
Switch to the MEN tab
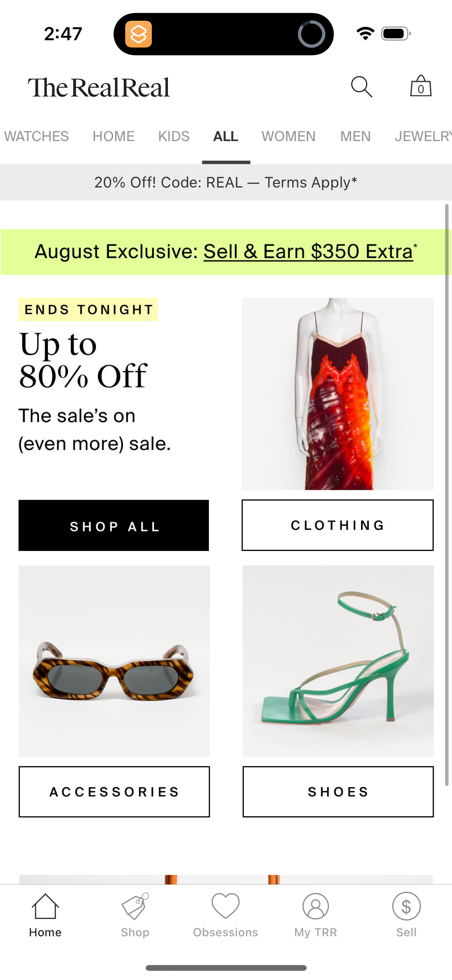click(355, 136)
